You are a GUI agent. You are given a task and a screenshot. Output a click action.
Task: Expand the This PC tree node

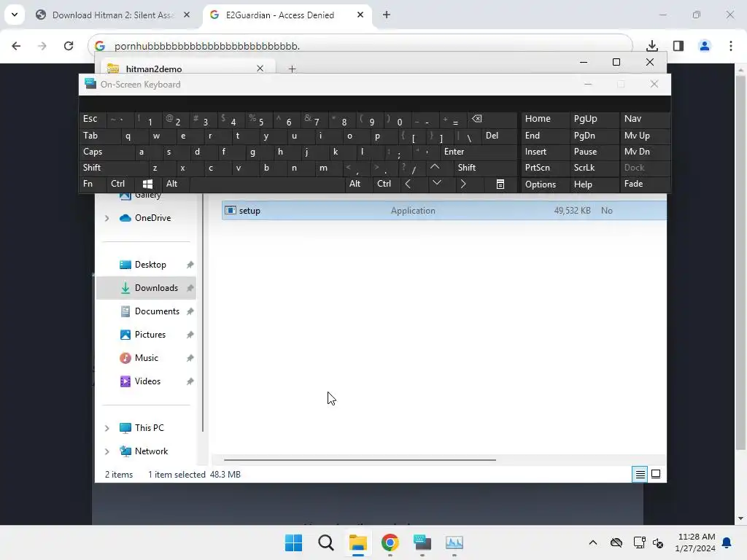107,428
